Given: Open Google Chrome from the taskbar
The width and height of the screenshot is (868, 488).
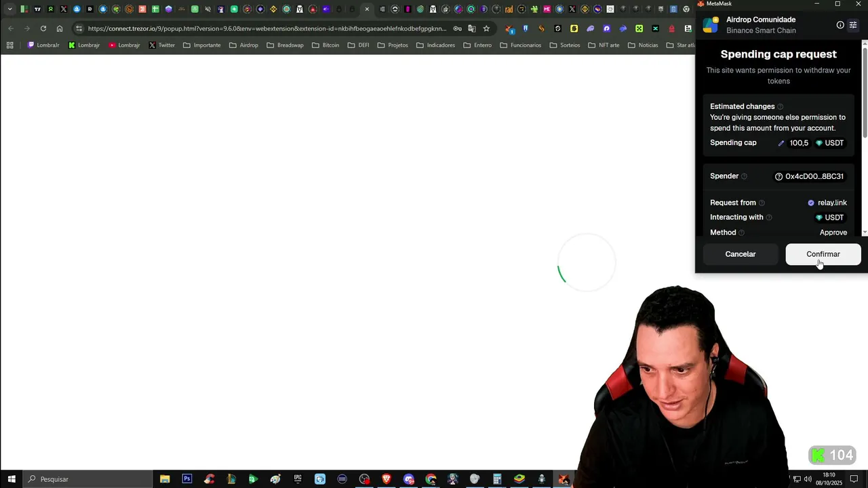Looking at the screenshot, I should click(431, 479).
